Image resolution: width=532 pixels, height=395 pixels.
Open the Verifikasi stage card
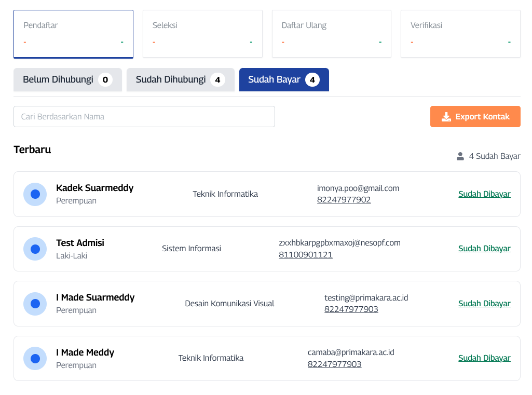pyautogui.click(x=460, y=34)
